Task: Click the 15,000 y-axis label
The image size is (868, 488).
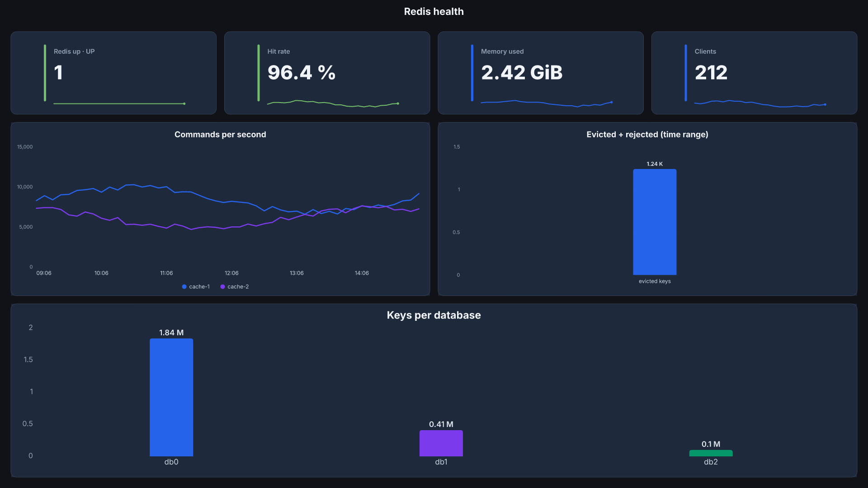Action: click(x=25, y=147)
